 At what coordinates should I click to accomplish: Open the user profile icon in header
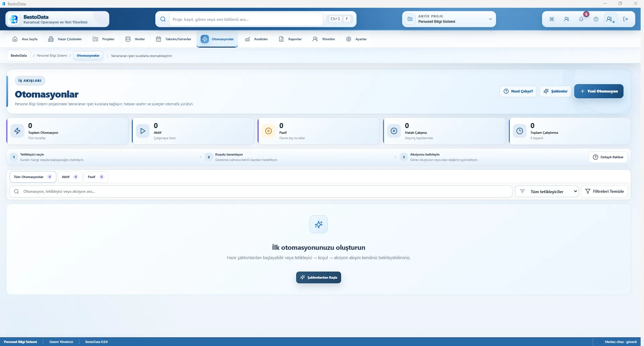[610, 19]
